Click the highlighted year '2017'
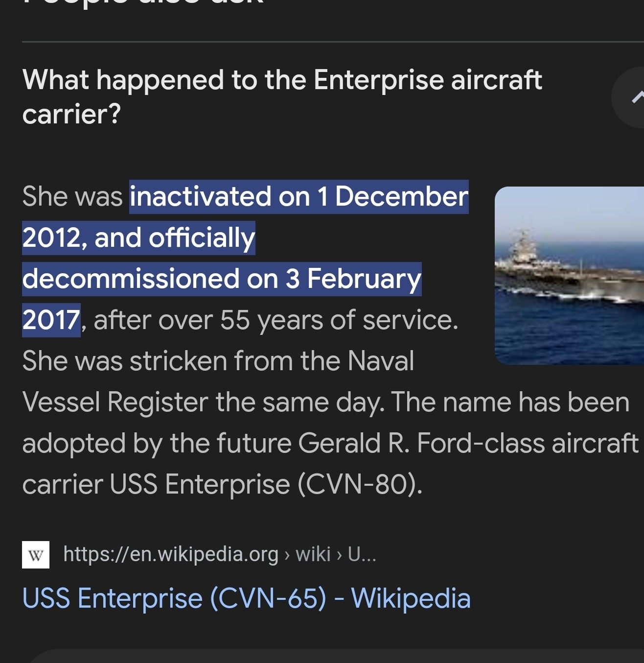644x663 pixels. pyautogui.click(x=51, y=320)
